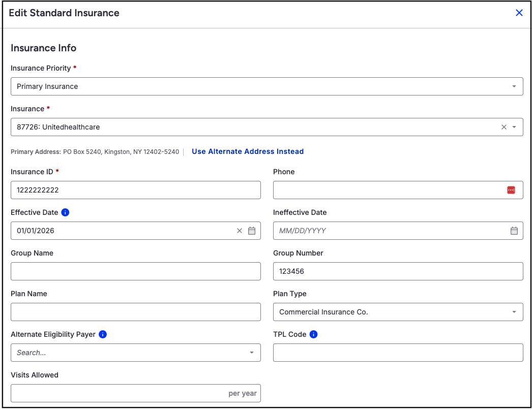Screen dimensions: 532x410
Task: Click Use Alternate Address Instead link
Action: click(x=248, y=151)
